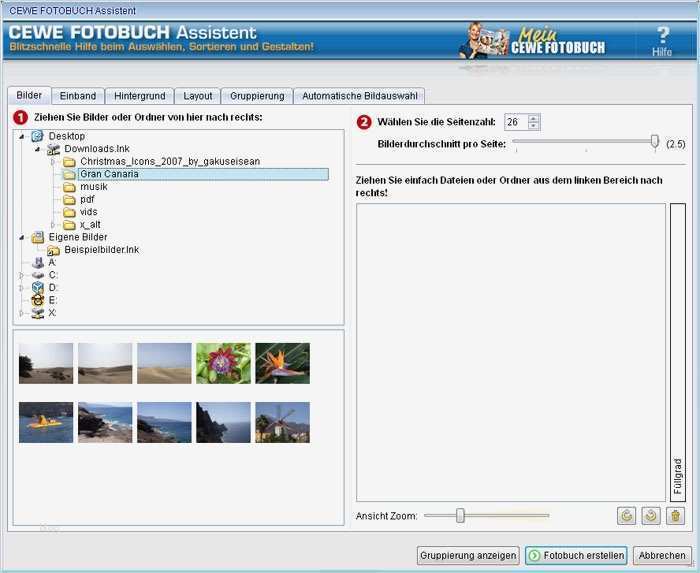Select the yellow boat on water thumbnail
The image size is (700, 573).
(46, 422)
